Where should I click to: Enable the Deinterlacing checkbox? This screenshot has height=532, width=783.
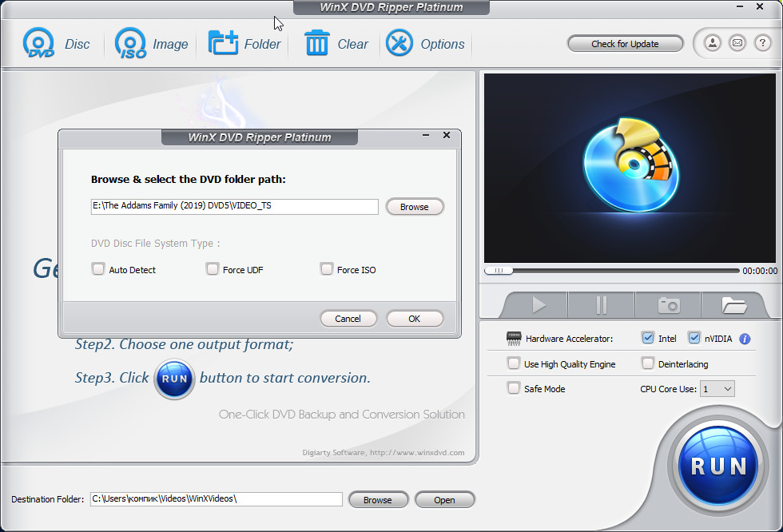click(x=648, y=363)
